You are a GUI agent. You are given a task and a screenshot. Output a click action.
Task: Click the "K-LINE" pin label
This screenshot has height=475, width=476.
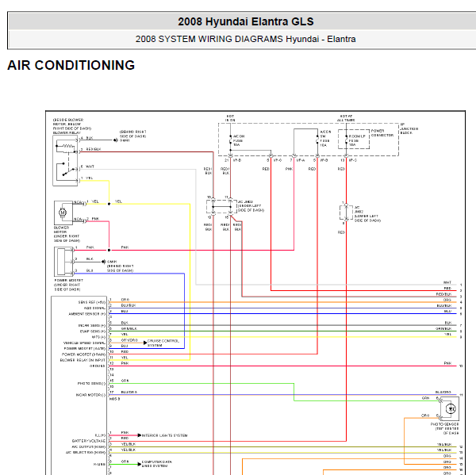click(x=100, y=464)
